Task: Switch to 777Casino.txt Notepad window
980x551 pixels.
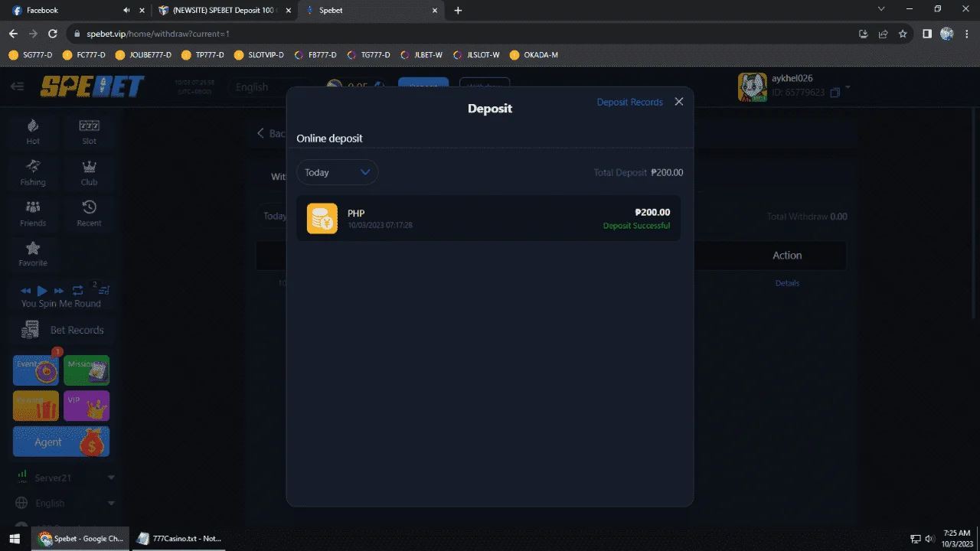Action: 178,539
